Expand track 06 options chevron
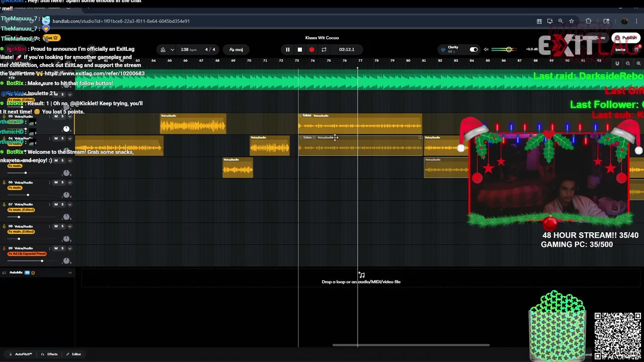Viewport: 644px width, 362px height. (x=70, y=183)
